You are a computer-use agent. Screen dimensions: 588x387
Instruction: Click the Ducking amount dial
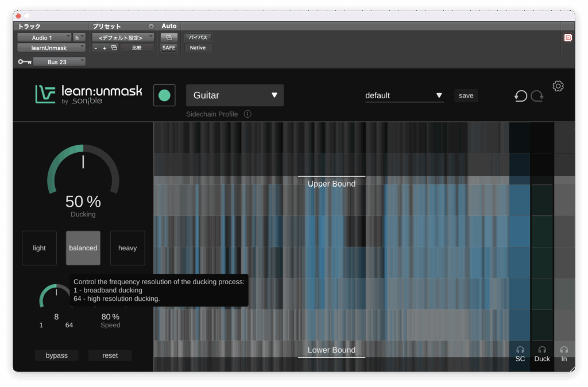83,169
